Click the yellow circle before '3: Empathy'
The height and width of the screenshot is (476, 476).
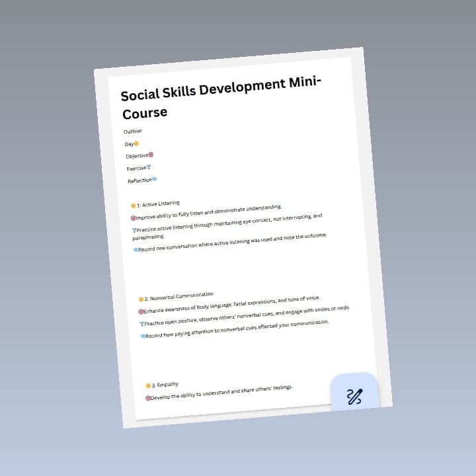(x=148, y=386)
